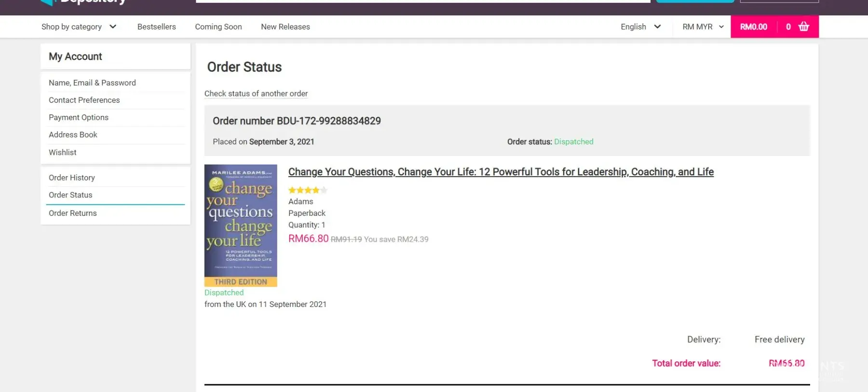Open the RM MYR currency selector
Image resolution: width=868 pixels, height=392 pixels.
click(703, 27)
